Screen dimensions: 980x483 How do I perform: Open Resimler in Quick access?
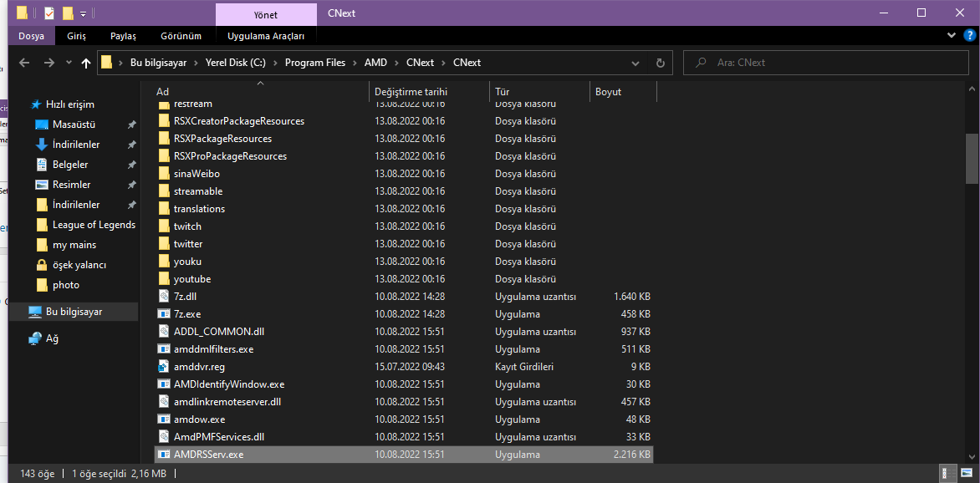click(x=71, y=185)
